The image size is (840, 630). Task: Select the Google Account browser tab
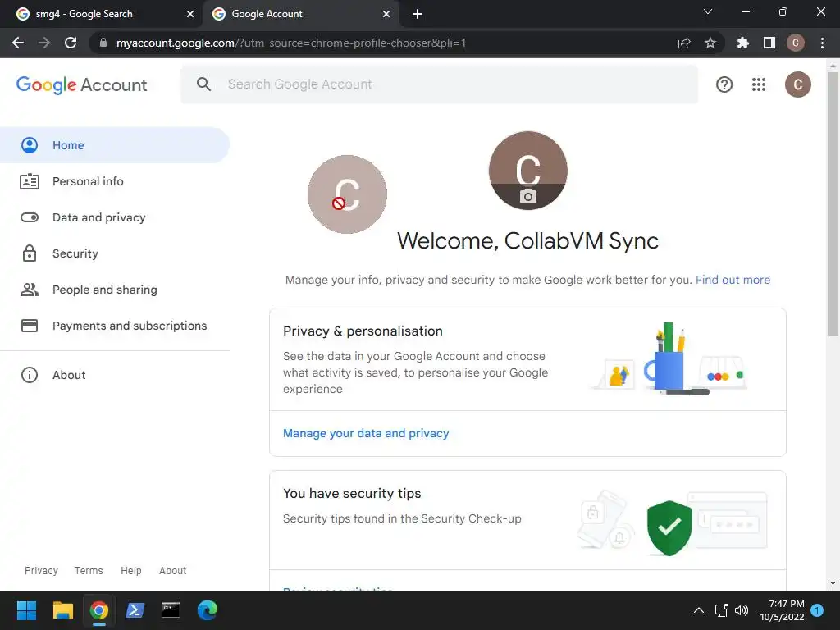[x=300, y=14]
